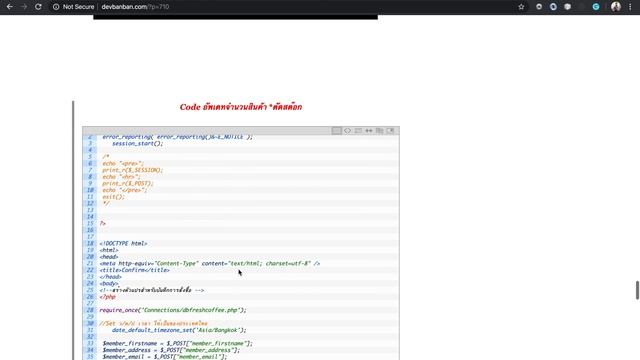Click the require_once dbfreshcoffee.php line

tap(173, 310)
